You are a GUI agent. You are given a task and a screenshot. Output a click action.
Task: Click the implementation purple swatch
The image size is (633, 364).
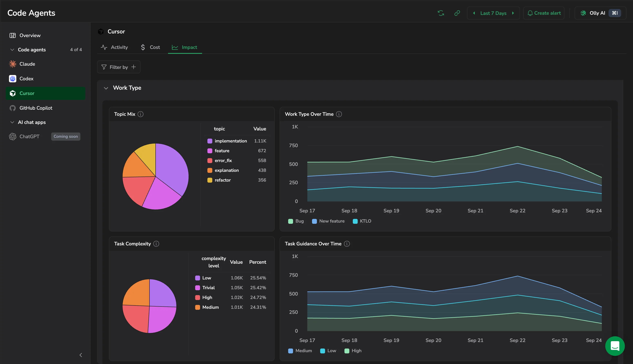(x=210, y=141)
